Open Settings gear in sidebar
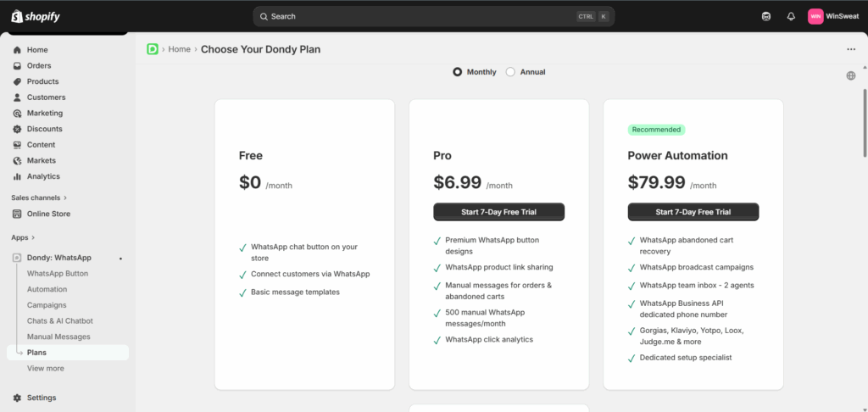The image size is (868, 412). click(x=41, y=398)
